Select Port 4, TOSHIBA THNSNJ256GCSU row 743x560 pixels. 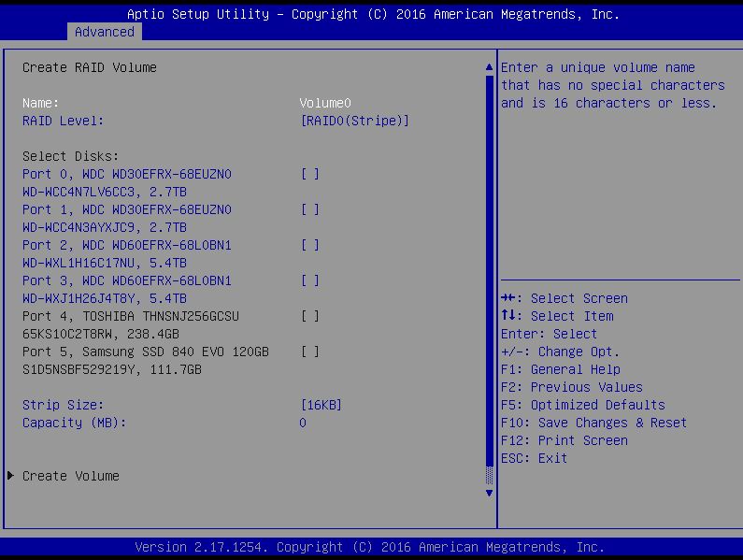click(x=131, y=316)
